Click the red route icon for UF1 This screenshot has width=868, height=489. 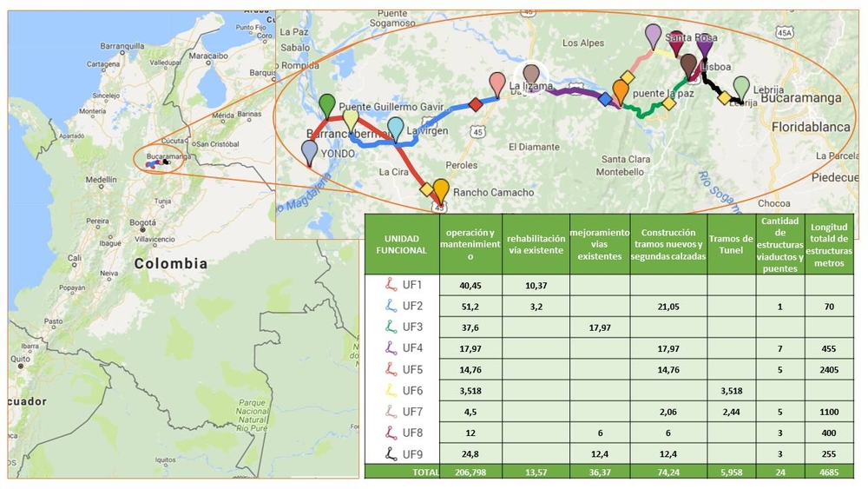(x=391, y=285)
